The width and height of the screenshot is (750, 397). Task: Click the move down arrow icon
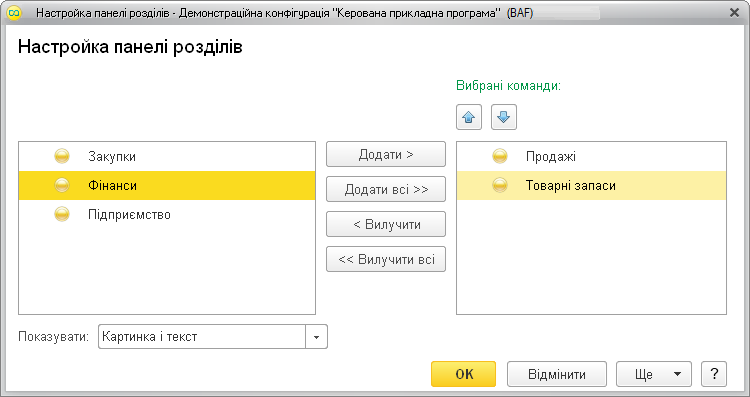pos(504,117)
